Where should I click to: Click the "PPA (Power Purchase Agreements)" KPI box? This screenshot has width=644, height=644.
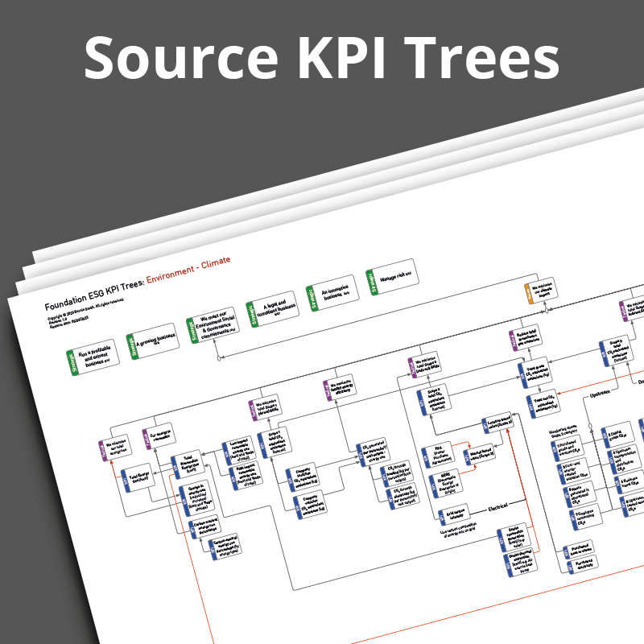pos(438,455)
